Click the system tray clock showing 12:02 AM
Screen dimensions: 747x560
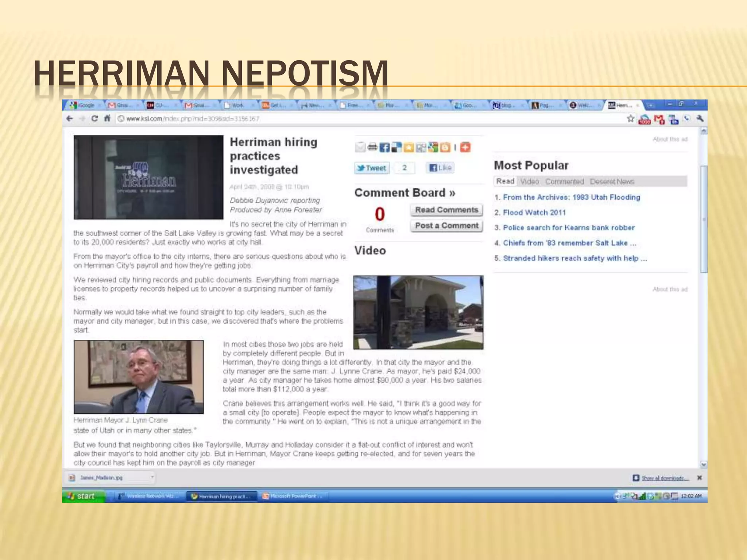tap(691, 496)
